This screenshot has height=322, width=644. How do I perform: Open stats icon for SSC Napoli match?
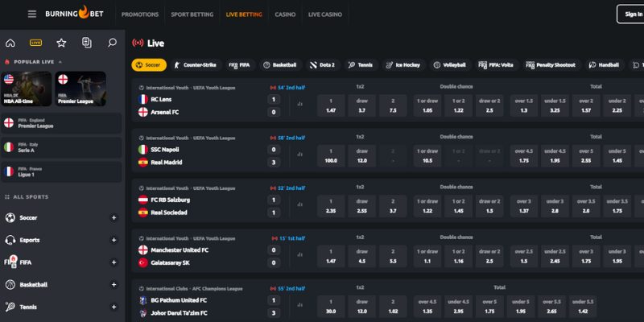click(299, 155)
